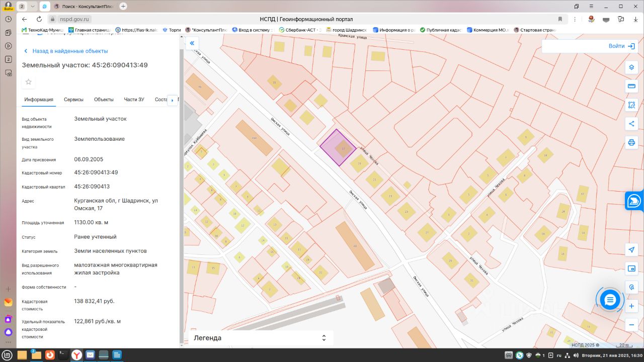Open the chat support bubble
This screenshot has width=644, height=362.
point(610,300)
